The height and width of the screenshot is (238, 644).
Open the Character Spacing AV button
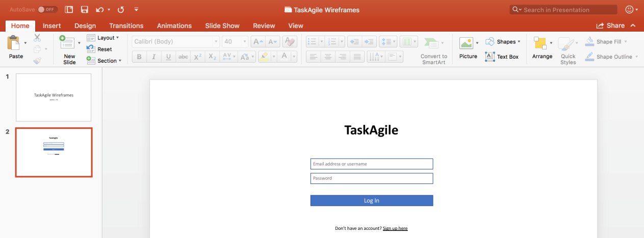pyautogui.click(x=229, y=57)
